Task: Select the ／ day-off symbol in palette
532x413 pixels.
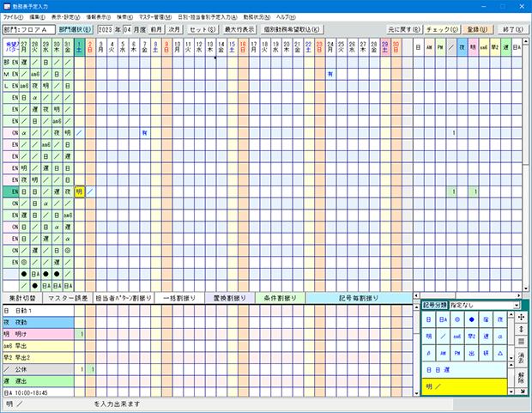Action: click(x=442, y=336)
